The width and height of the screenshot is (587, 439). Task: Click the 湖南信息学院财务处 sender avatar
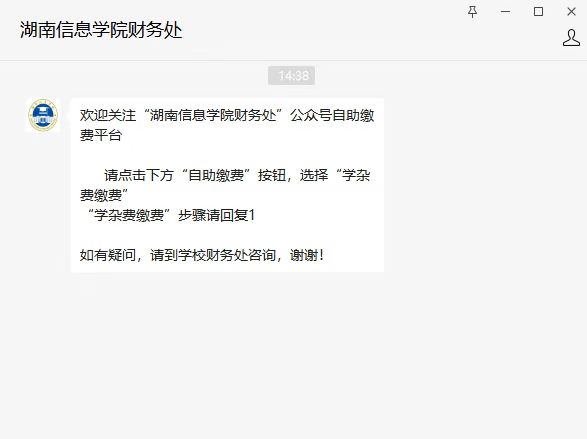(43, 115)
